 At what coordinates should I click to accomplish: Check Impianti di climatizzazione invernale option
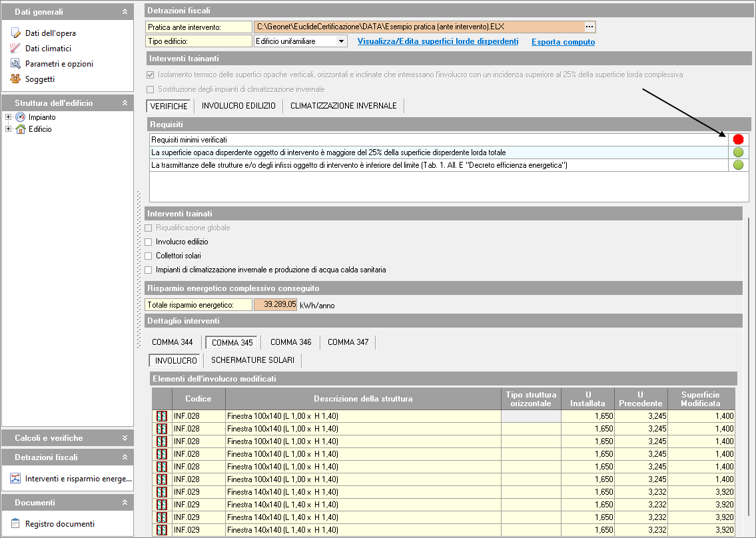149,270
